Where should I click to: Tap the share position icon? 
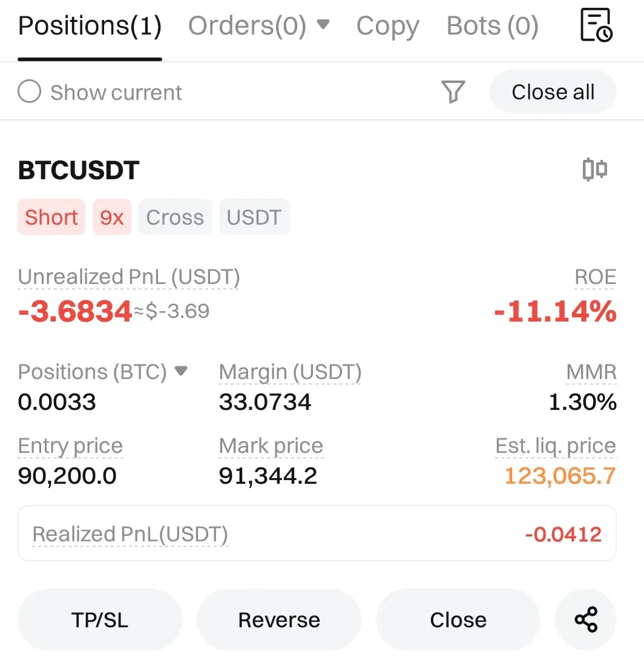586,619
